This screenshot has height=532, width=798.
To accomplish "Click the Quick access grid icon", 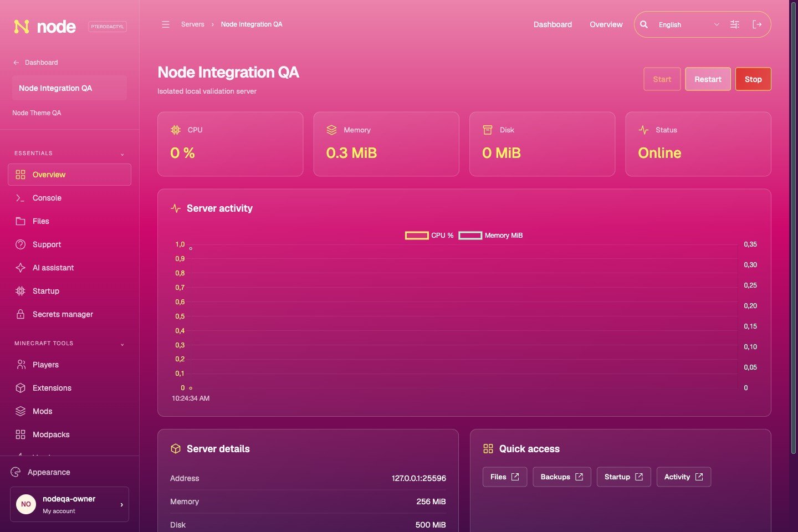I will 488,449.
